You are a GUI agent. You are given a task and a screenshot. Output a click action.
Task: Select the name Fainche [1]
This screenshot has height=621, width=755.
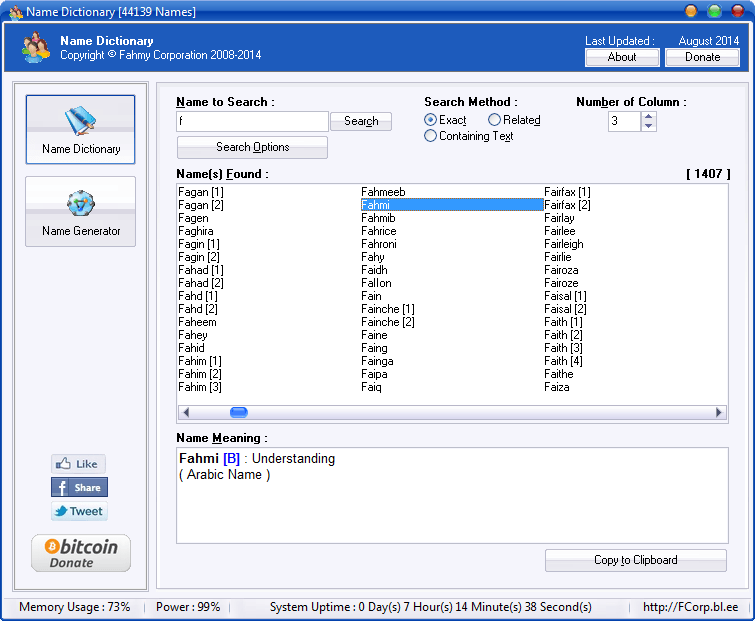[388, 309]
